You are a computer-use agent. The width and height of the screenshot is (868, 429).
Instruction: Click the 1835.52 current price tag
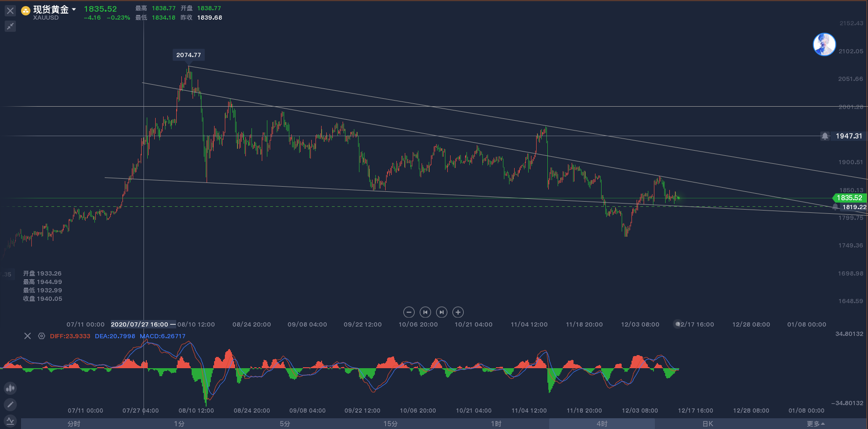click(850, 198)
